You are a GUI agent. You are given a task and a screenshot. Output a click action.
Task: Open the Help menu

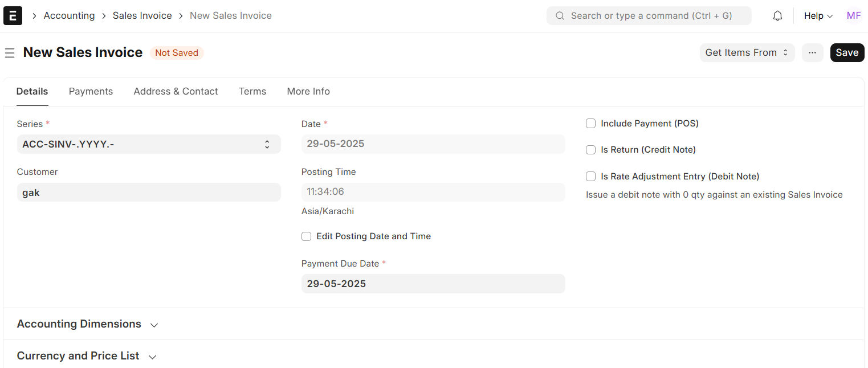click(x=818, y=16)
